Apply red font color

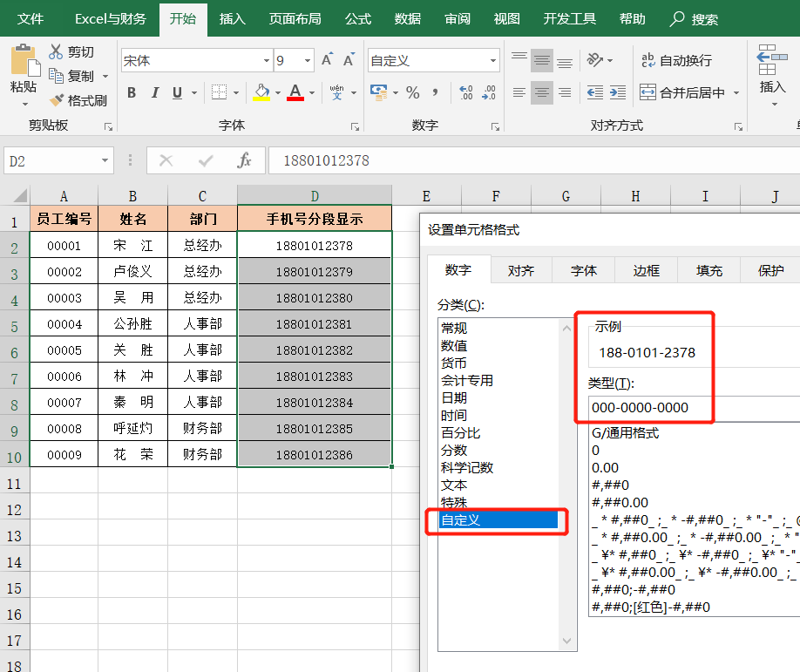[x=295, y=93]
